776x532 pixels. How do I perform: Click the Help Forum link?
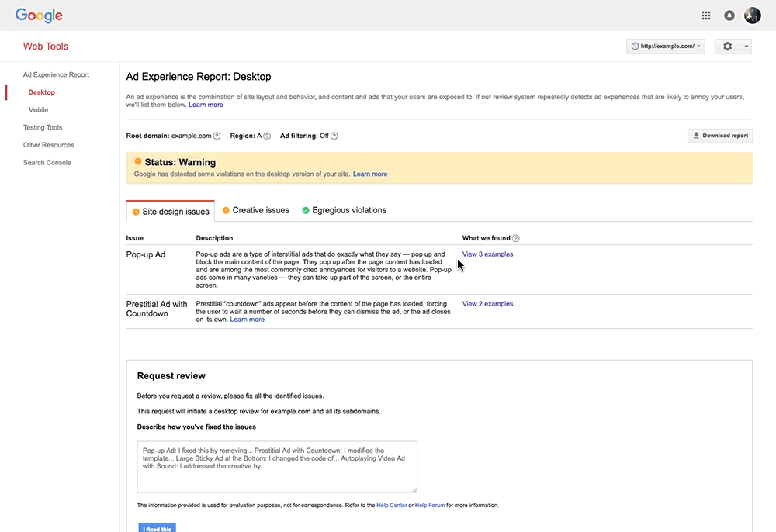tap(430, 506)
